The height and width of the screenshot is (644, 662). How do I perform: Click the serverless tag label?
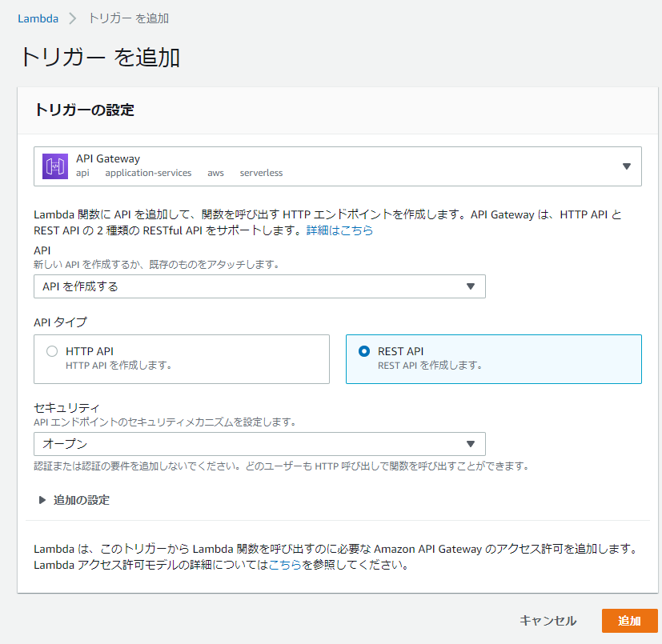pos(262,173)
